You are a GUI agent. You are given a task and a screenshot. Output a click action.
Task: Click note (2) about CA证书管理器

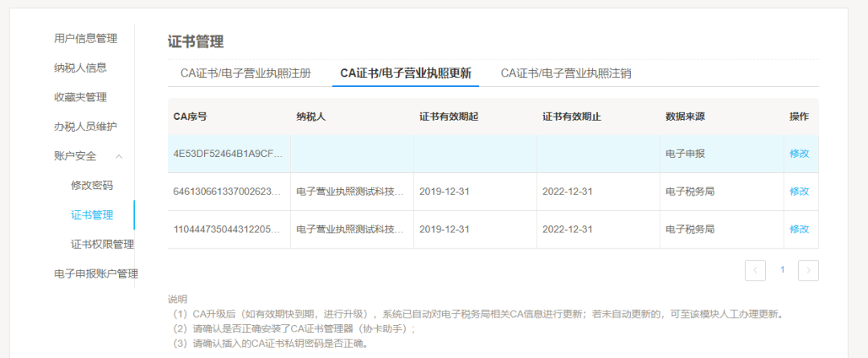pos(293,328)
